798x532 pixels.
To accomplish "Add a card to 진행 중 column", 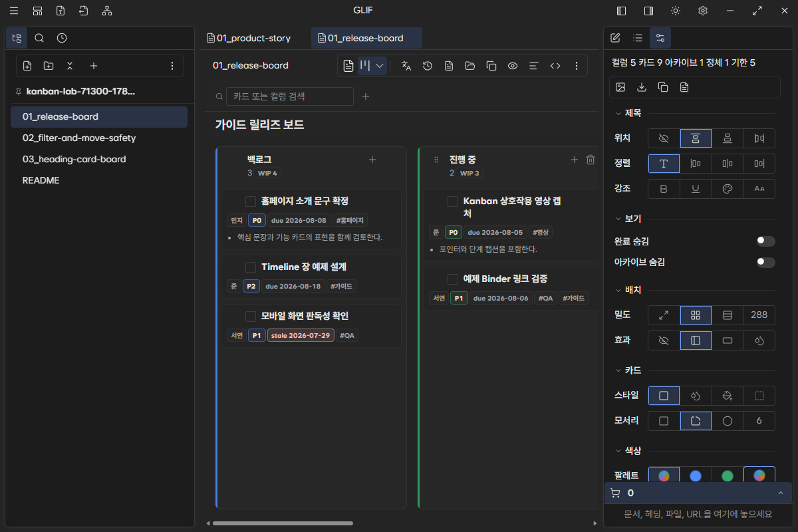I will 575,160.
